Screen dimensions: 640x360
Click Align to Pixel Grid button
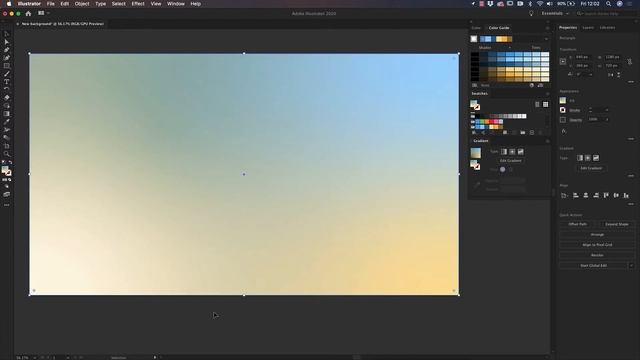click(x=597, y=245)
